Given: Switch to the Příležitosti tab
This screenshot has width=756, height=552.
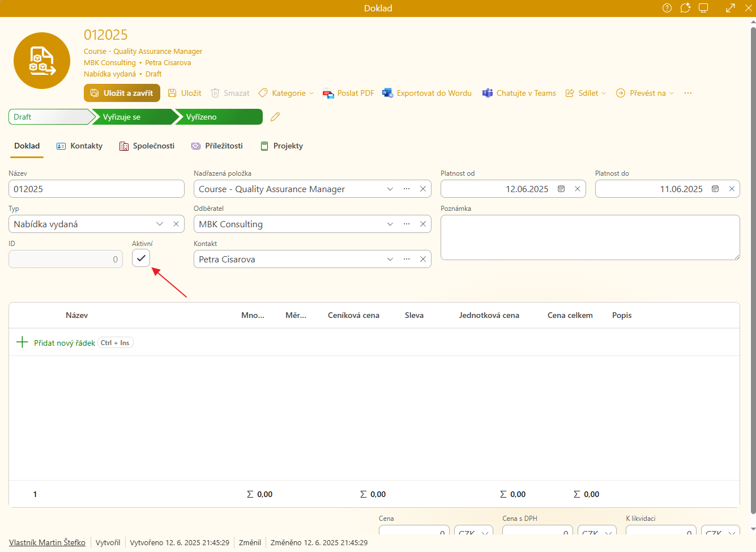Looking at the screenshot, I should [217, 146].
